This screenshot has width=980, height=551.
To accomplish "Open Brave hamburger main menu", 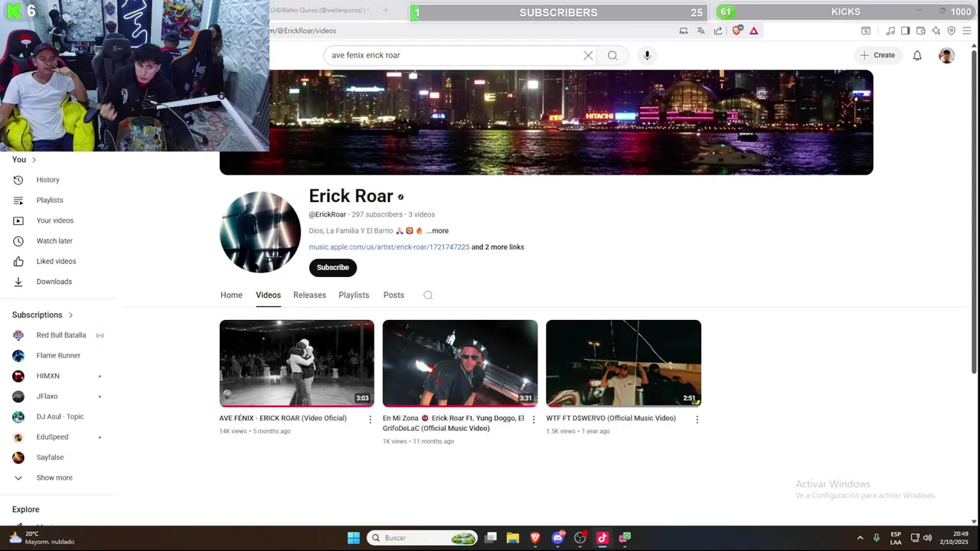I will click(968, 31).
